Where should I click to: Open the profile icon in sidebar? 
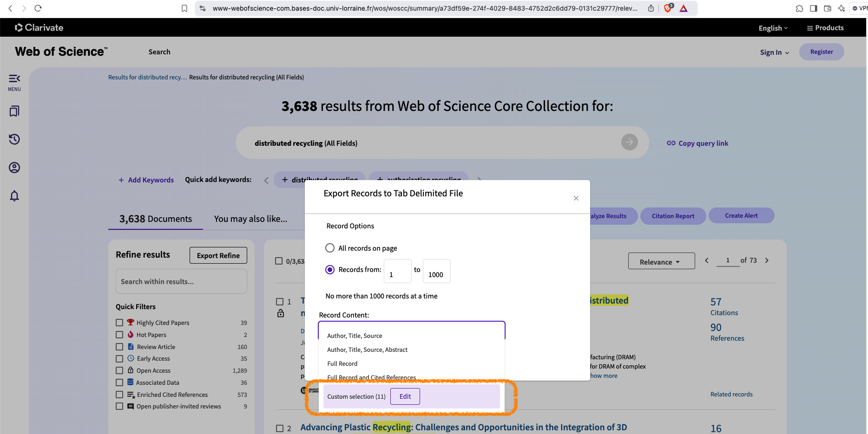14,168
